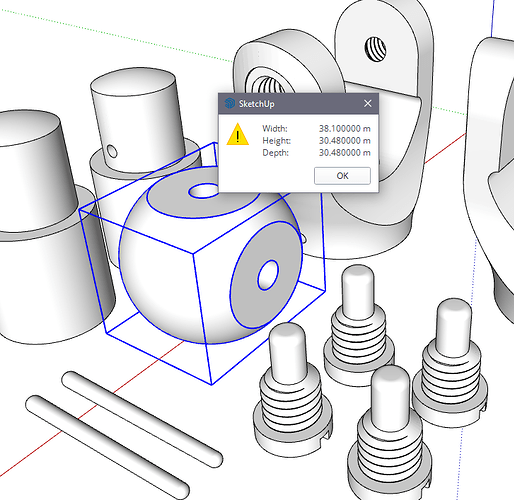Select the upper thin rod
The image size is (514, 500).
click(142, 419)
